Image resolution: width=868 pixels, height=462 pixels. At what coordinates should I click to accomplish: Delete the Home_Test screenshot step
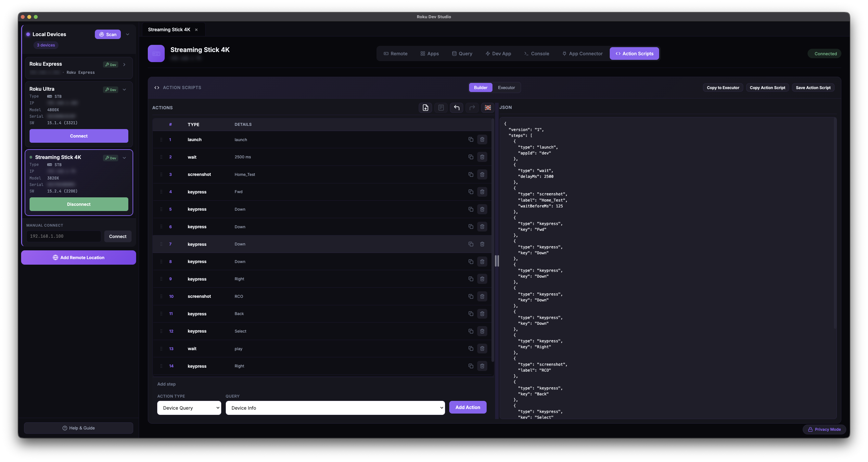coord(482,174)
